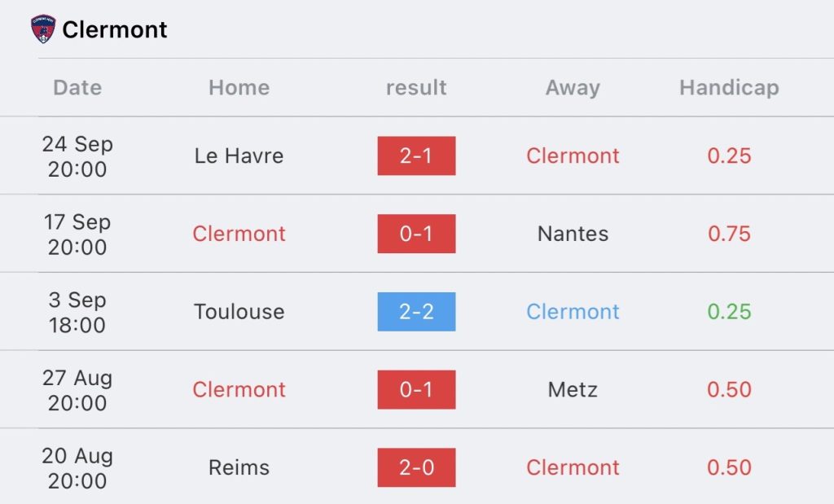The image size is (834, 504).
Task: Open the Le Havre team link
Action: 239,156
